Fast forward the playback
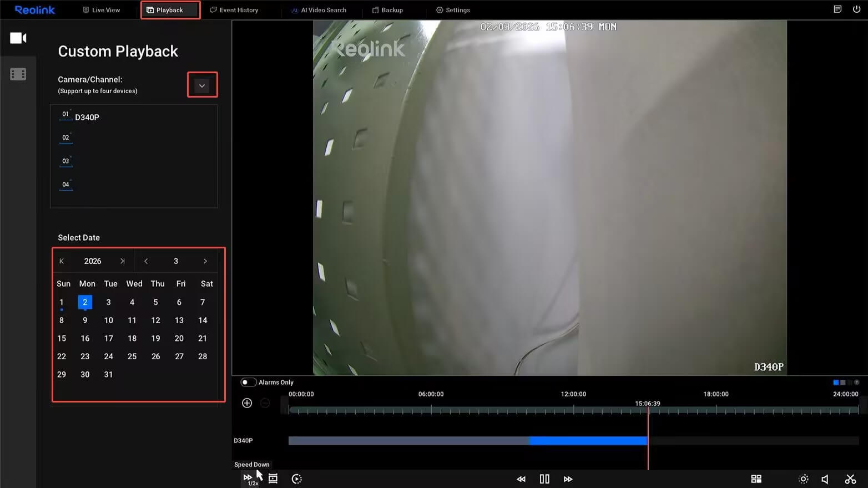The width and height of the screenshot is (868, 489). pyautogui.click(x=568, y=478)
